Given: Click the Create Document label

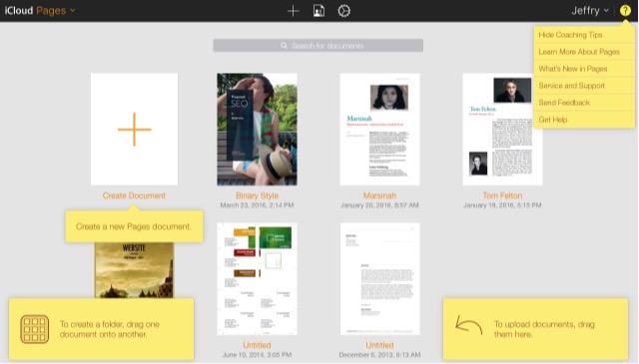Looking at the screenshot, I should 134,195.
